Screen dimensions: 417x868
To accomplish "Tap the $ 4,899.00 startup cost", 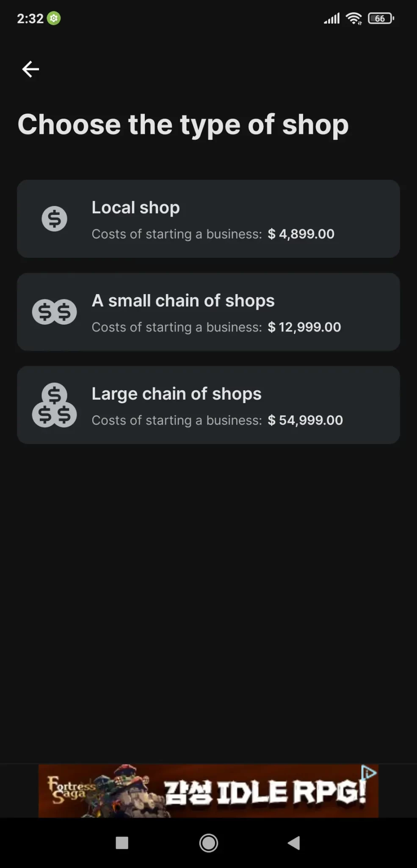I will tap(301, 234).
